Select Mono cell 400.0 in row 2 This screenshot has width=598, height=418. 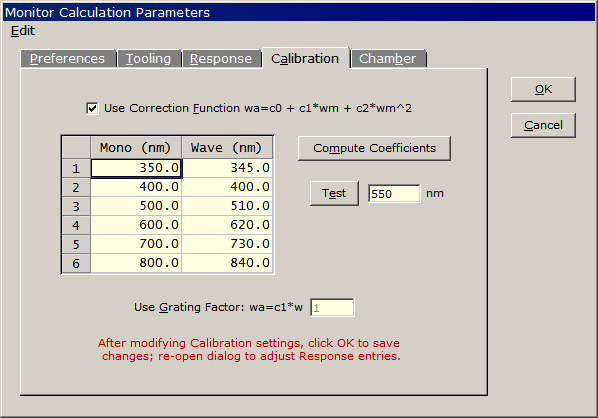(136, 187)
